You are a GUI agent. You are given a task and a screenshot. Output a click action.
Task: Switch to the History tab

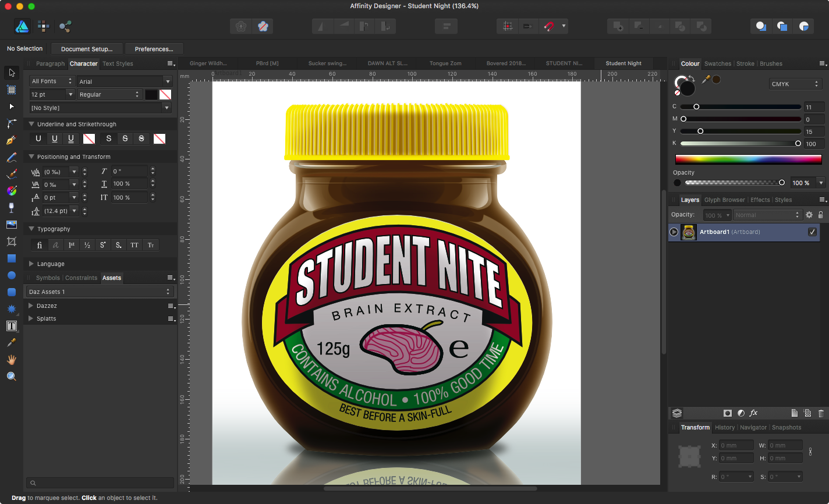725,427
